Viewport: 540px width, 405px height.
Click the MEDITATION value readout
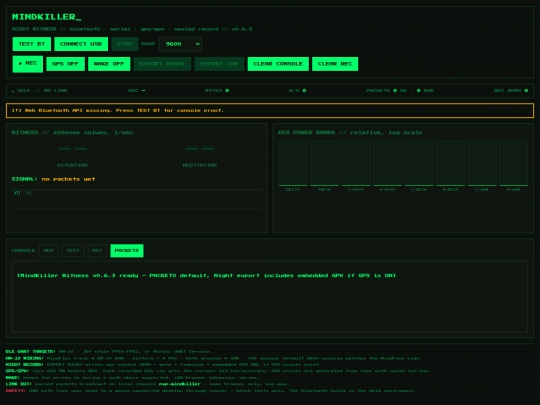coord(200,149)
